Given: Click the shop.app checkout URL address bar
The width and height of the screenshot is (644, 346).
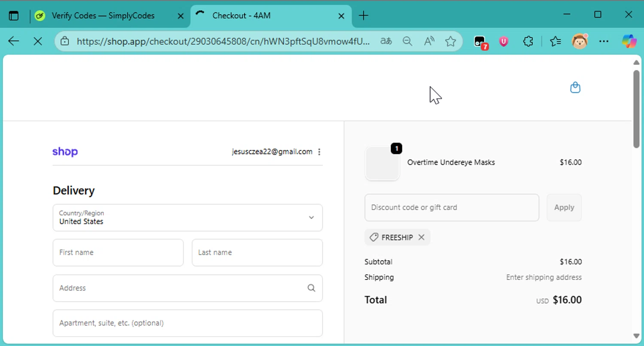Looking at the screenshot, I should tap(223, 41).
